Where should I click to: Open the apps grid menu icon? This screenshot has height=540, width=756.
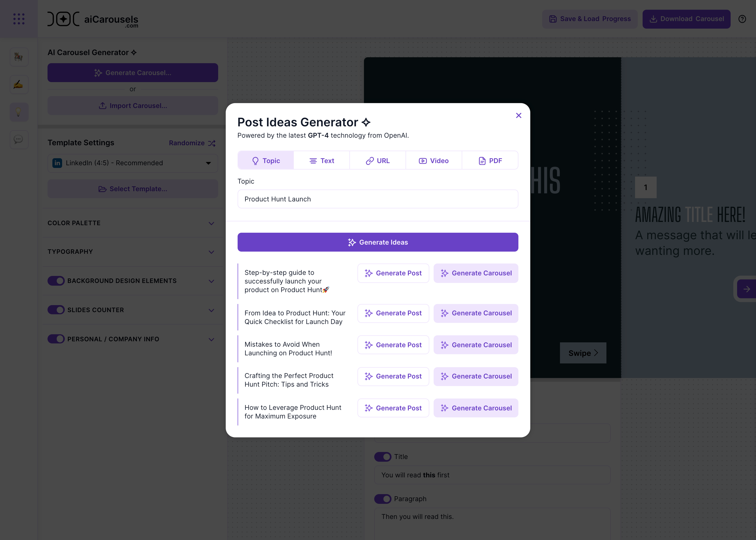[x=19, y=19]
